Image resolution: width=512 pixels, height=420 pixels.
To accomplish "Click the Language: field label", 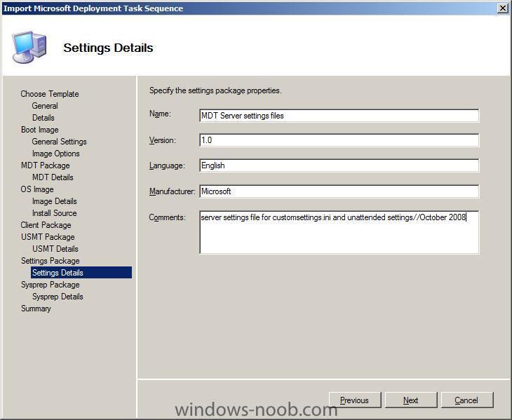I will pyautogui.click(x=167, y=165).
